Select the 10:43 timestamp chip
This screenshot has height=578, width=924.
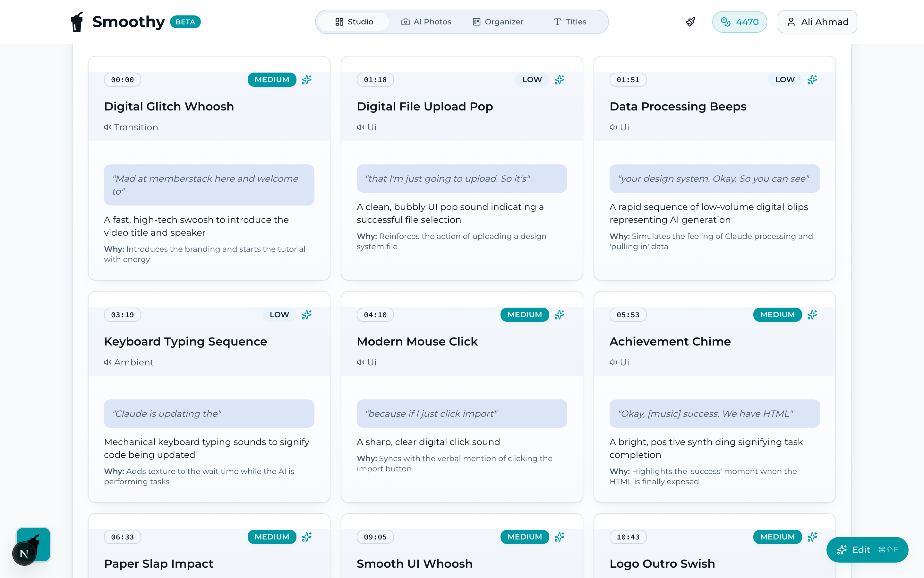628,537
